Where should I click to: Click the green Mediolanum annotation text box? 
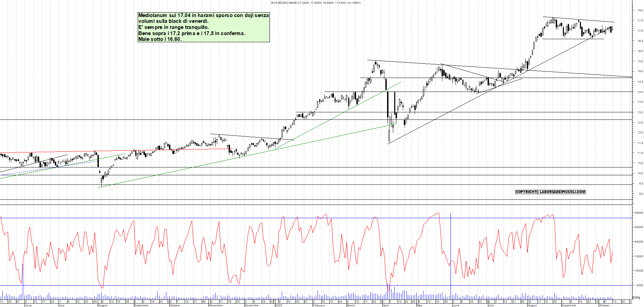click(x=203, y=27)
